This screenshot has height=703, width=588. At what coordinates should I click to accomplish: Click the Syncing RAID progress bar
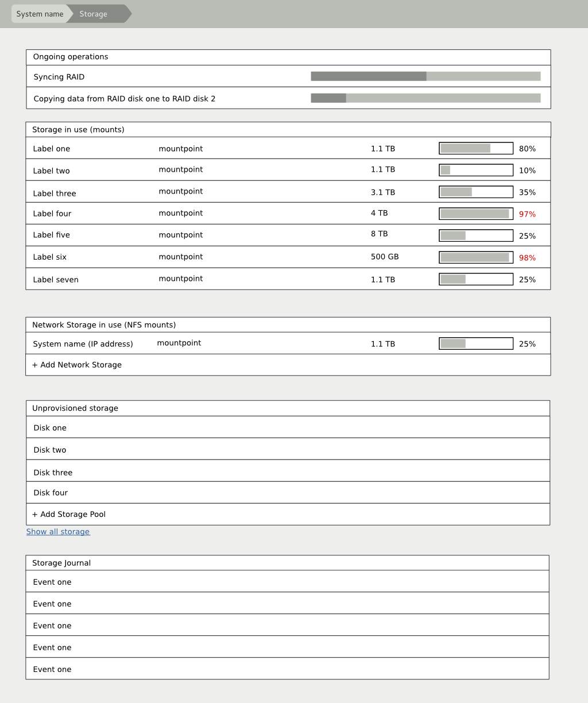425,75
